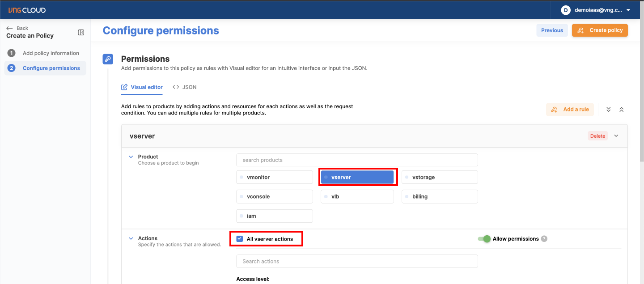The height and width of the screenshot is (284, 644).
Task: Collapse the sidebar panel icon
Action: tap(81, 32)
